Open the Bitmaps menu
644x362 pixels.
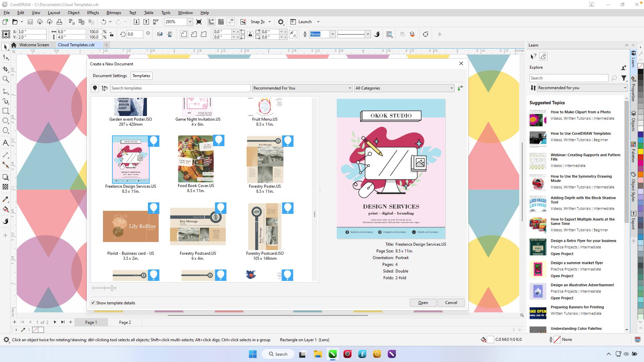pyautogui.click(x=113, y=13)
